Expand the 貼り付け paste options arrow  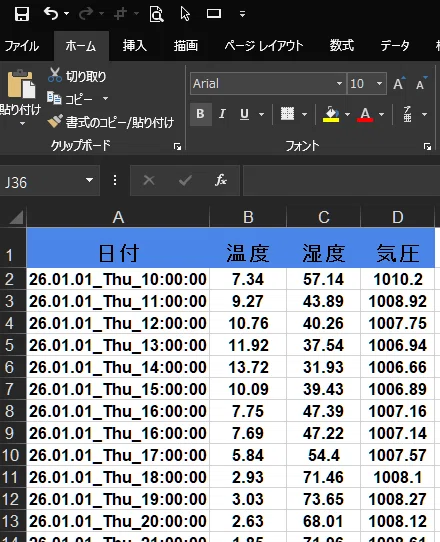coord(22,123)
